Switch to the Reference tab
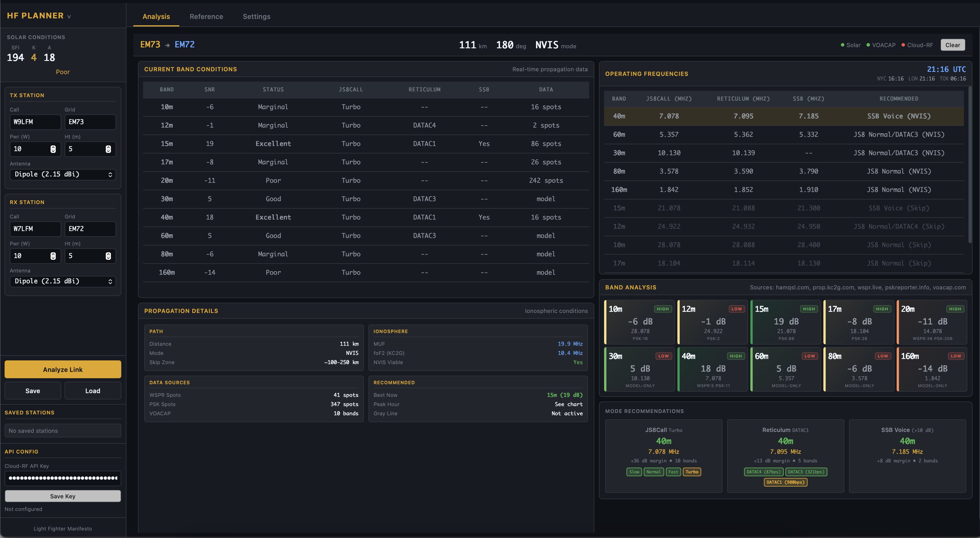Image resolution: width=980 pixels, height=538 pixels. coord(206,16)
